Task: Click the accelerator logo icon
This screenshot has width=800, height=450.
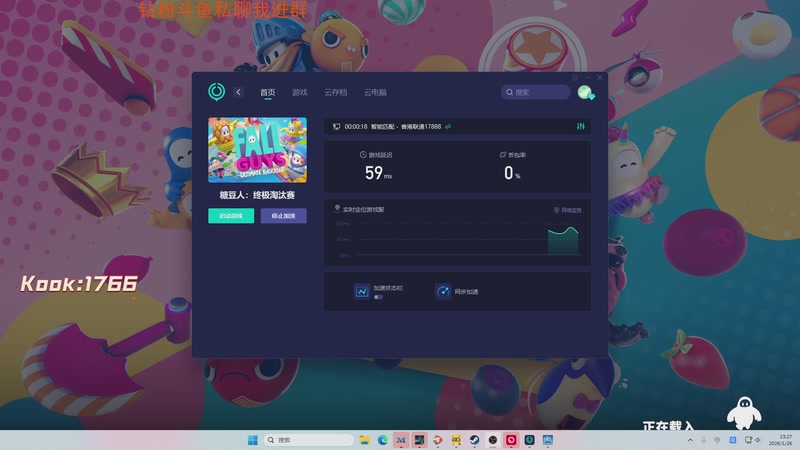Action: [x=216, y=92]
